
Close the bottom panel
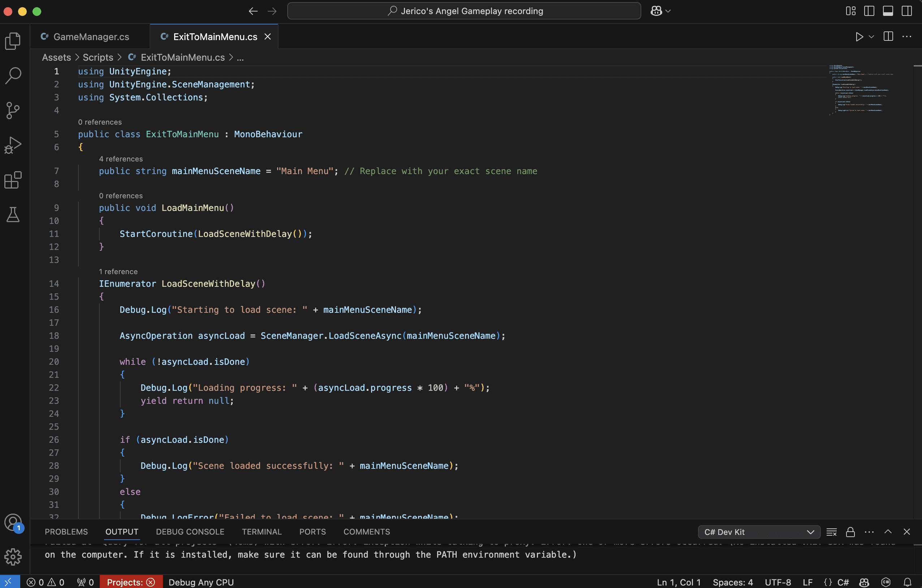coord(907,532)
